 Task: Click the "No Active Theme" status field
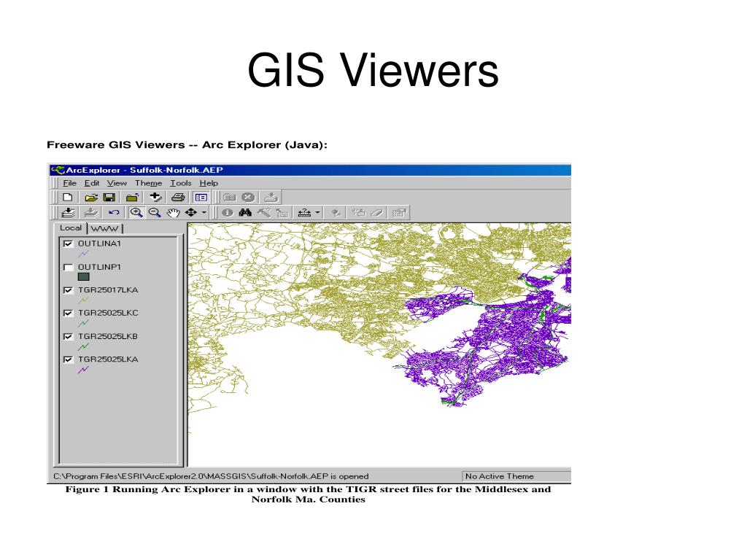point(516,476)
